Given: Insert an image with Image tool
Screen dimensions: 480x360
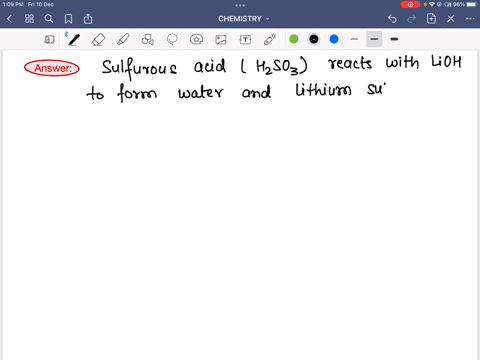Looking at the screenshot, I should point(221,40).
